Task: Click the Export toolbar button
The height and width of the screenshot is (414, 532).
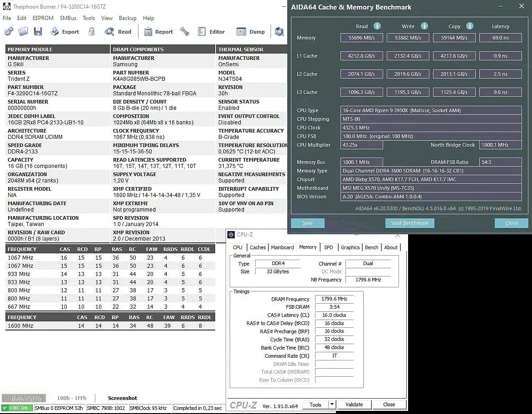Action: pos(65,32)
